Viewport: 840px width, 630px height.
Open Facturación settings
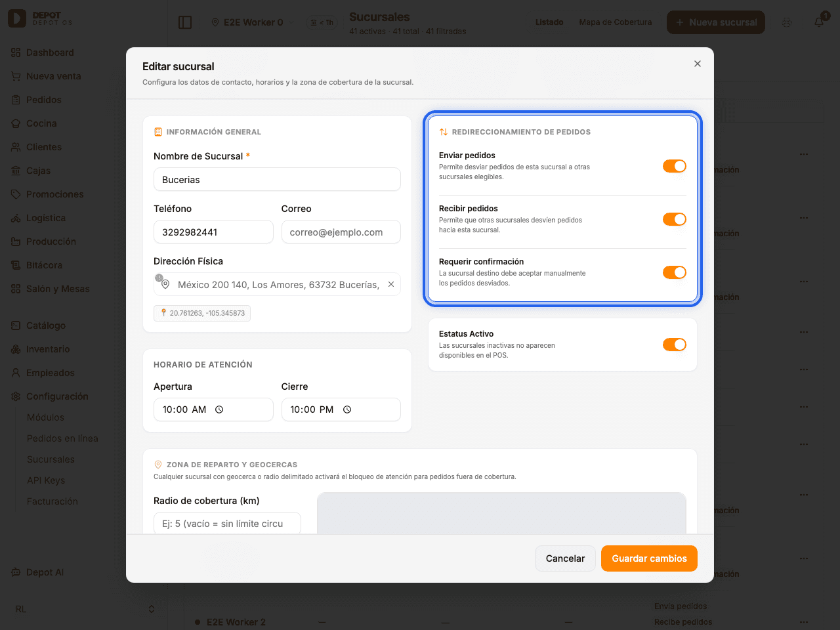(x=52, y=501)
